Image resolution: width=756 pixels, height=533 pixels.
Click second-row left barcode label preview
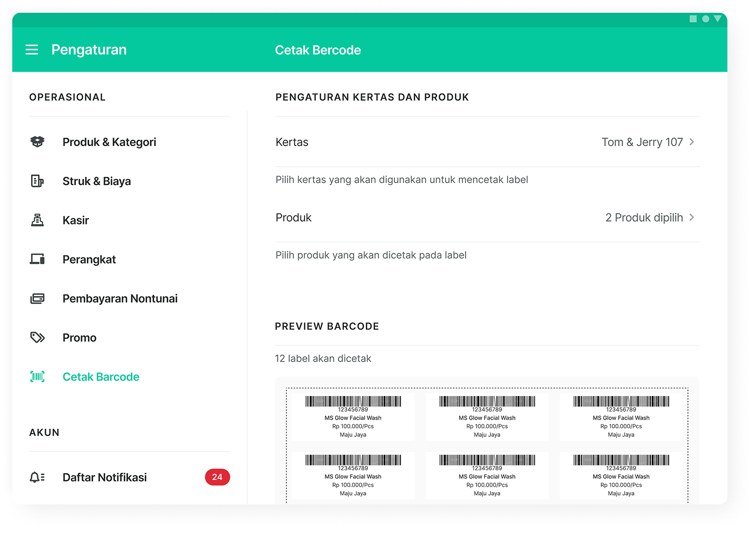coord(353,475)
